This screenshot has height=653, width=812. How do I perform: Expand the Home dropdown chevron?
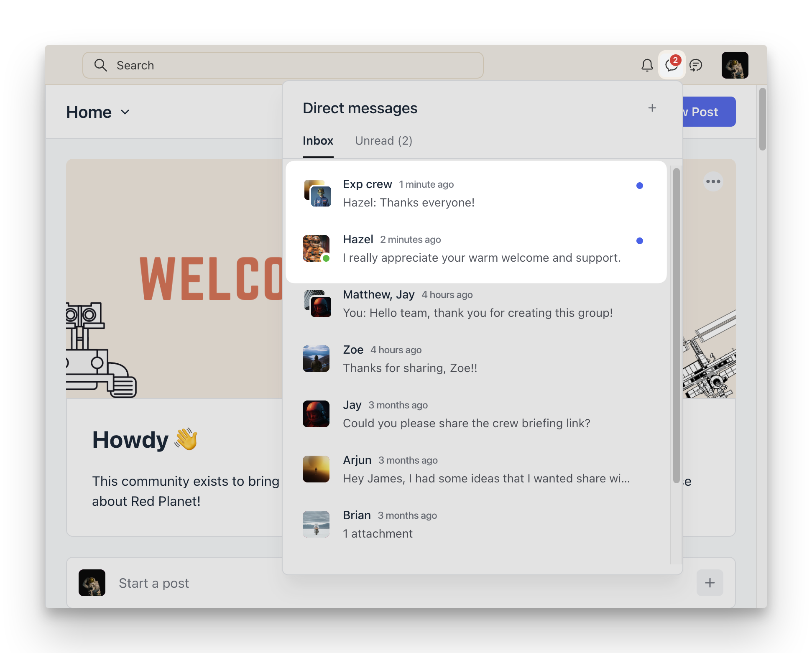tap(125, 112)
